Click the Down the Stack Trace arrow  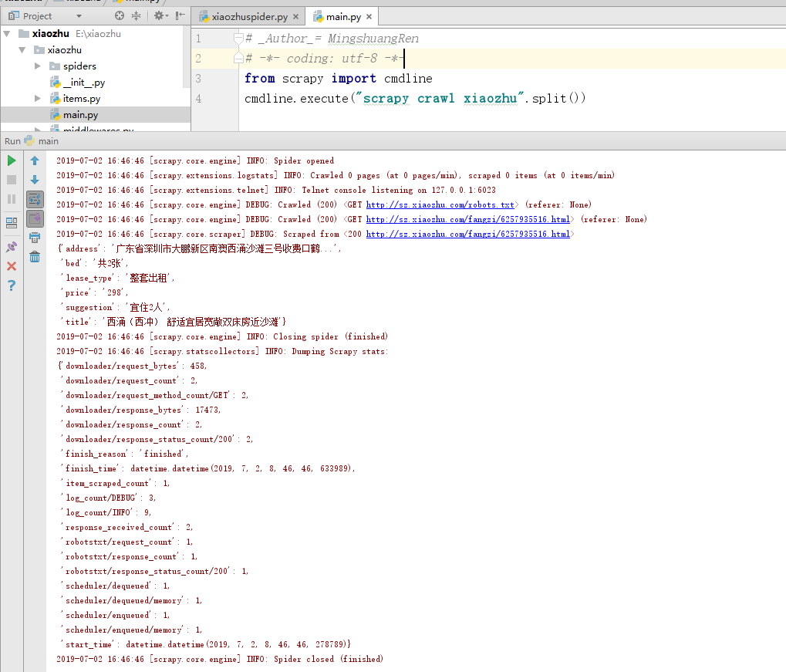click(35, 180)
